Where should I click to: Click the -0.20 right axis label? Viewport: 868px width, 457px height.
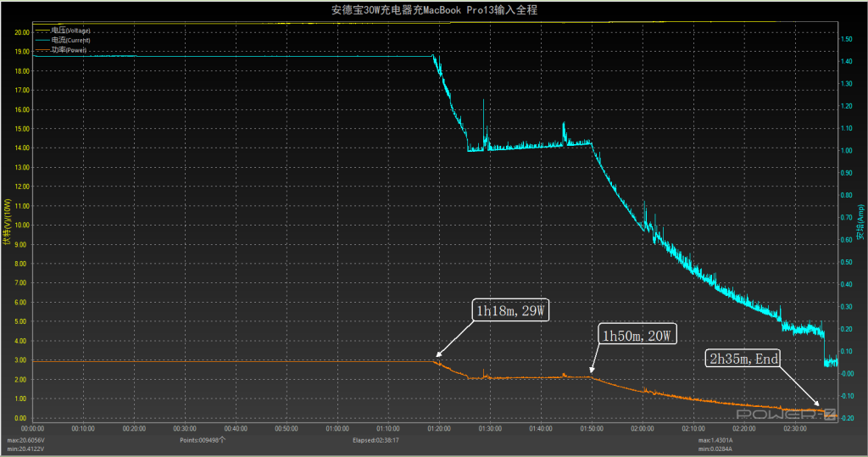[847, 418]
